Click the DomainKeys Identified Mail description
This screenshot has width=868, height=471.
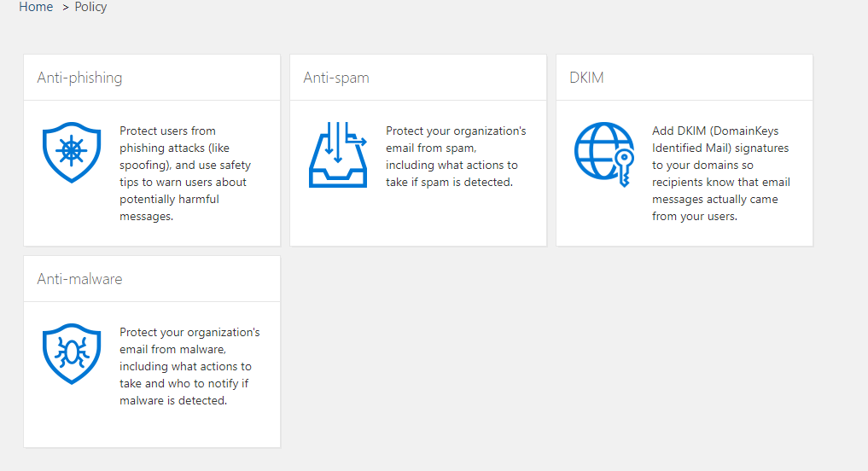click(721, 173)
